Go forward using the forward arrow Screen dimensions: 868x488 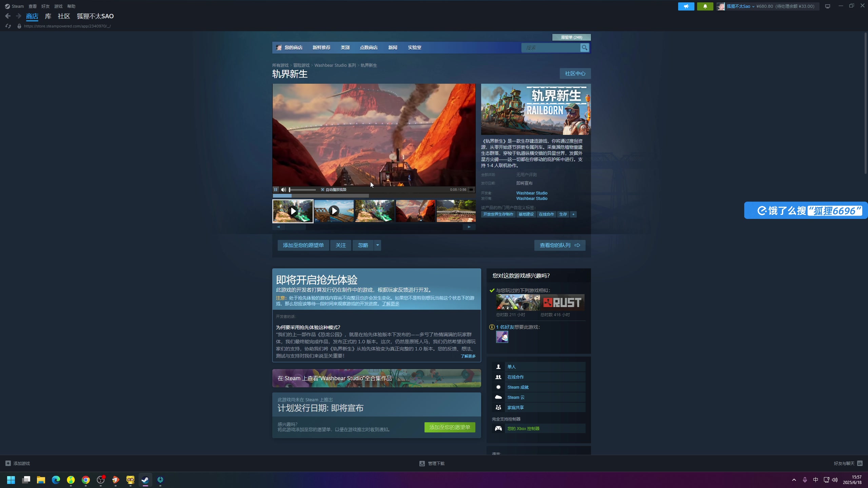click(19, 16)
